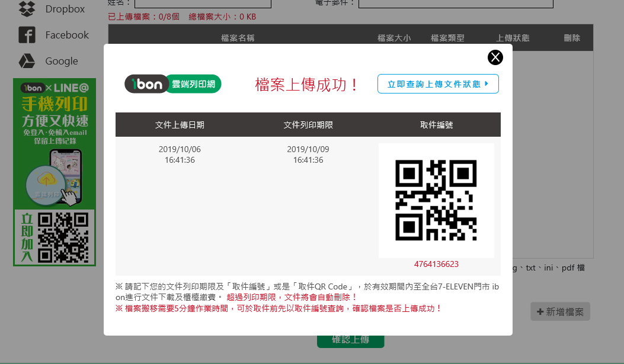Click print deadline 2019/10/09 cell
This screenshot has width=624, height=364.
[x=308, y=154]
